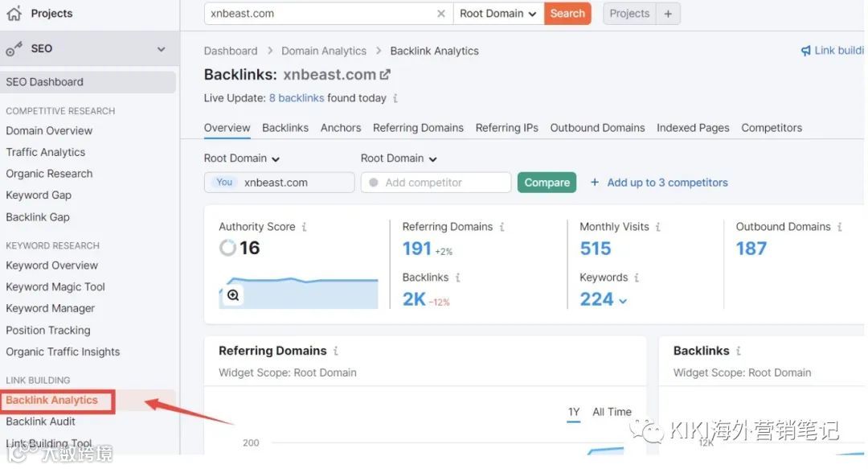The height and width of the screenshot is (469, 868).
Task: Select All Time range on chart
Action: pos(612,412)
